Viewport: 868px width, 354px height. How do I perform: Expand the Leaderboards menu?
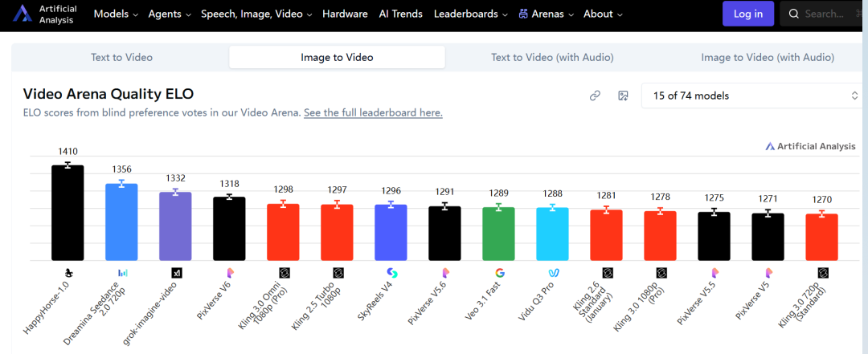470,14
